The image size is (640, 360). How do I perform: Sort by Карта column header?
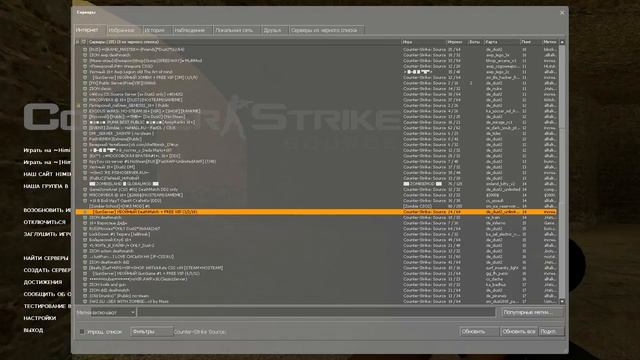click(502, 42)
